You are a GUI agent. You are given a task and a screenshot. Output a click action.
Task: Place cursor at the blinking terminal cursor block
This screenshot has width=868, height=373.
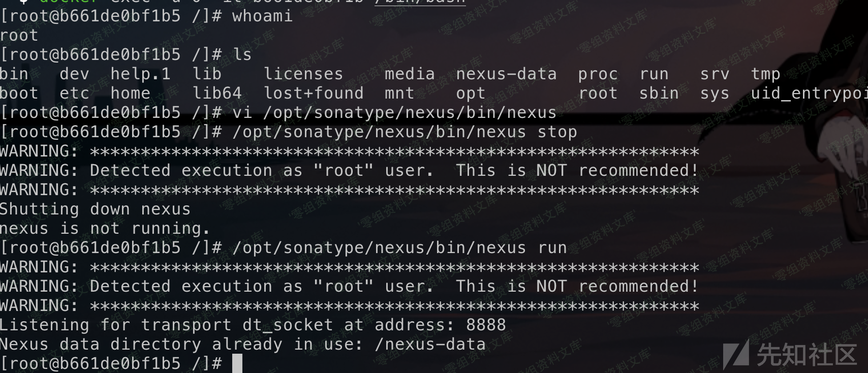click(x=237, y=363)
